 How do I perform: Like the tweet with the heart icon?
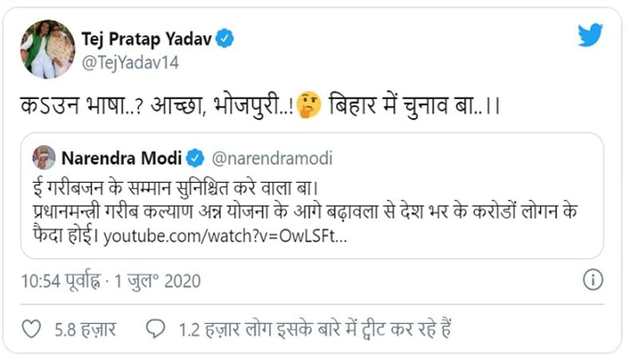pos(32,329)
